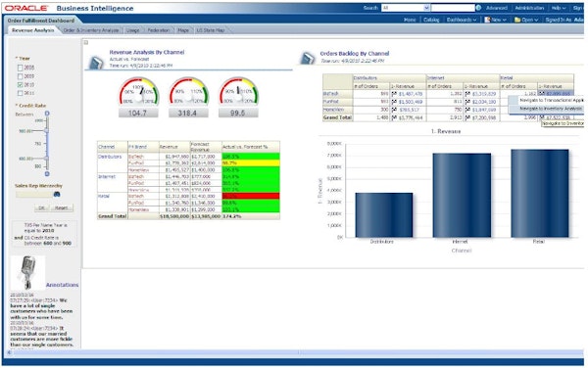
Task: Click the Open folder icon in header
Action: tap(517, 20)
